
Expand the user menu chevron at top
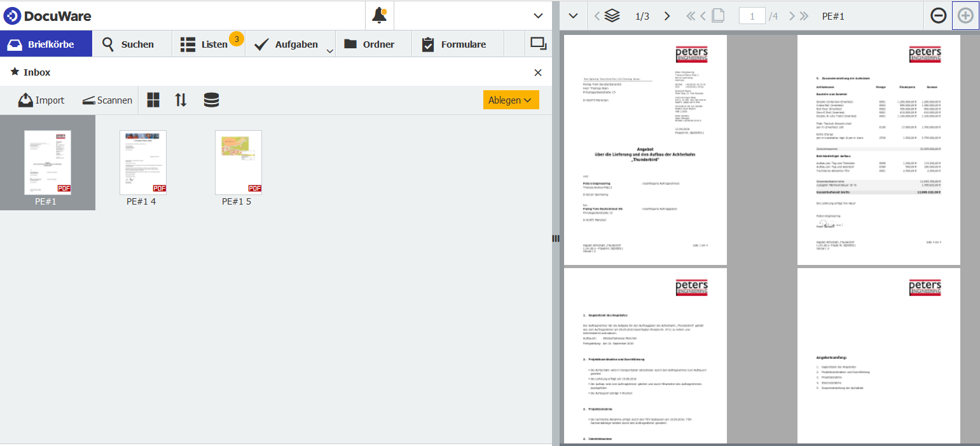pyautogui.click(x=538, y=16)
